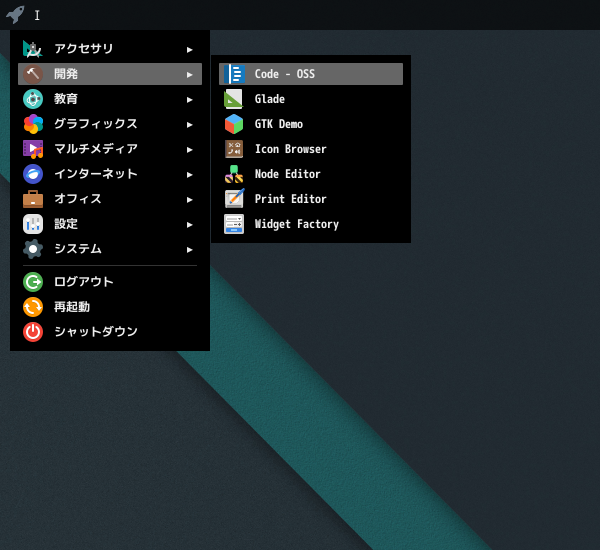Image resolution: width=600 pixels, height=550 pixels.
Task: Open the 設定 menu category
Action: 66,224
